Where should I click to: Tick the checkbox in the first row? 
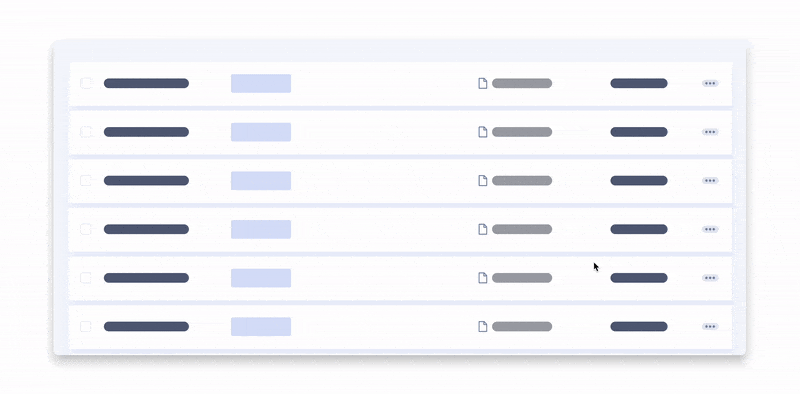[x=86, y=83]
